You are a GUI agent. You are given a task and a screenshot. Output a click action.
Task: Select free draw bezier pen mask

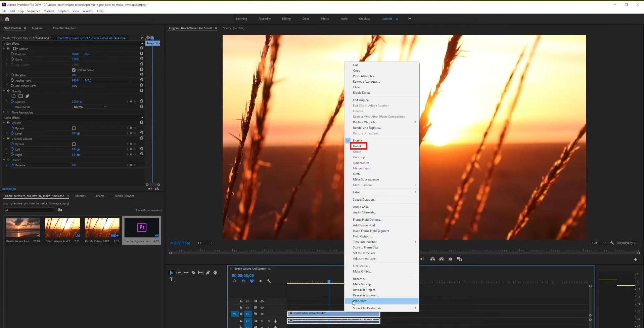tap(28, 96)
